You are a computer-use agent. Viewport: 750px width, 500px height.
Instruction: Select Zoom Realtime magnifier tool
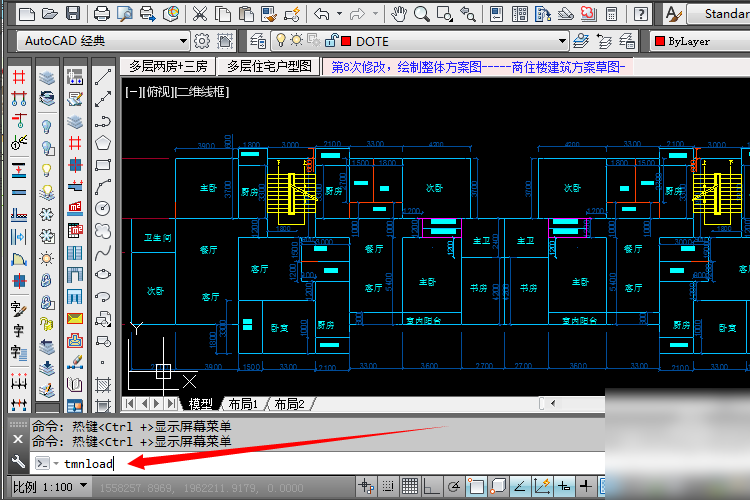coord(421,14)
